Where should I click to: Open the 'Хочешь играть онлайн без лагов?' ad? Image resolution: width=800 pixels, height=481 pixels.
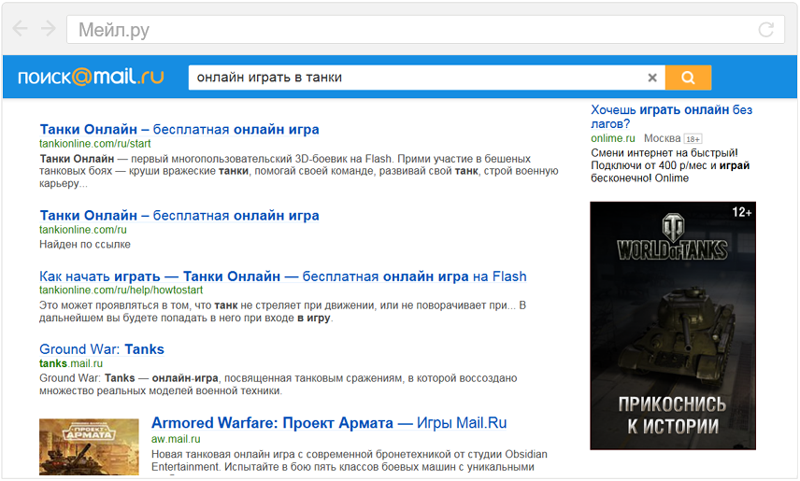(671, 117)
